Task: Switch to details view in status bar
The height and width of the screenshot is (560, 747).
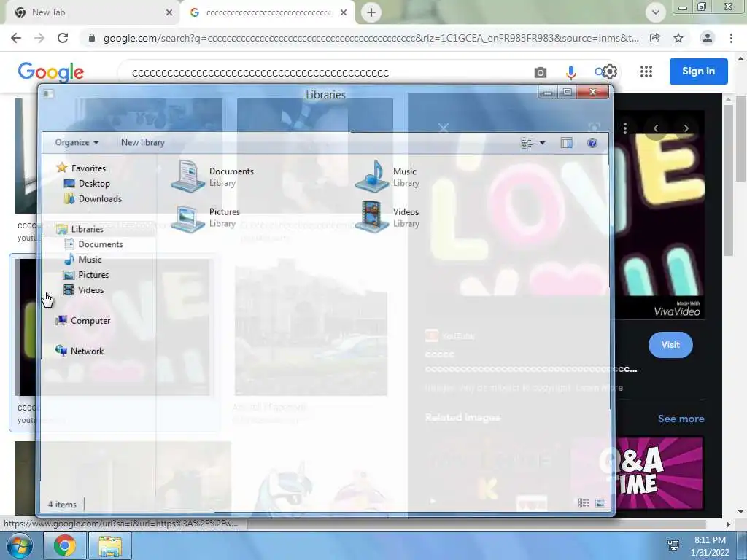Action: 584,503
